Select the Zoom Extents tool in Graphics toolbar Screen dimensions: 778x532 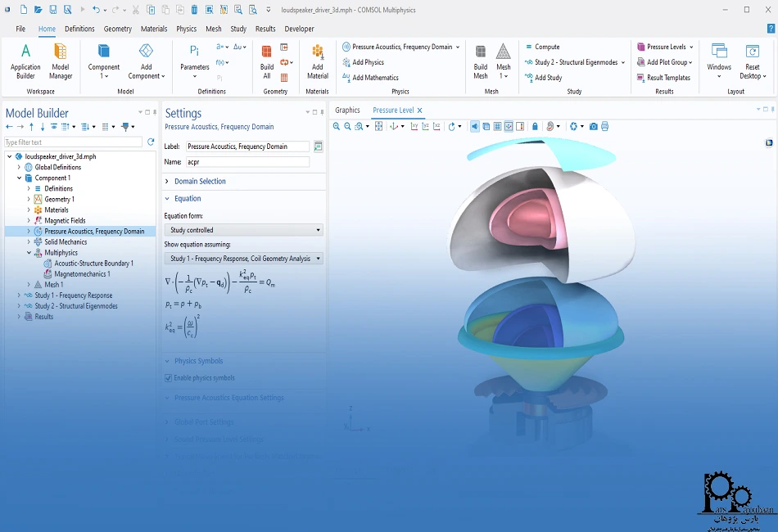tap(380, 126)
